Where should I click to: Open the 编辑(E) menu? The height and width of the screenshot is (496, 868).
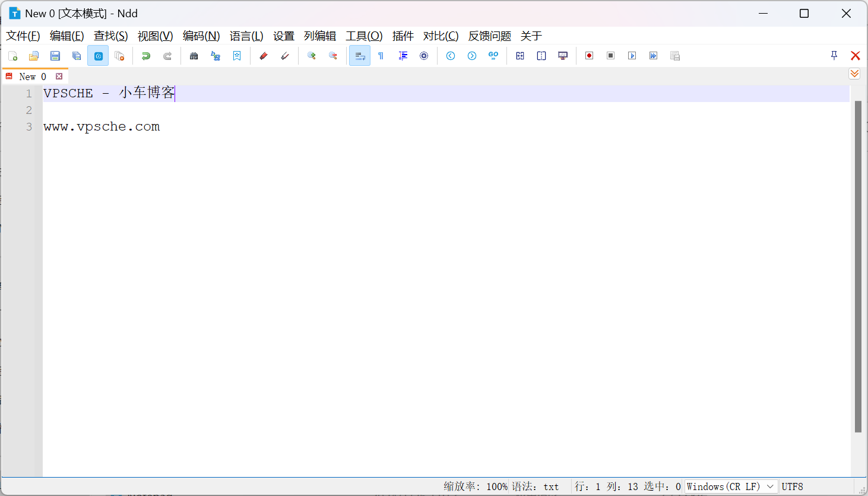coord(67,36)
